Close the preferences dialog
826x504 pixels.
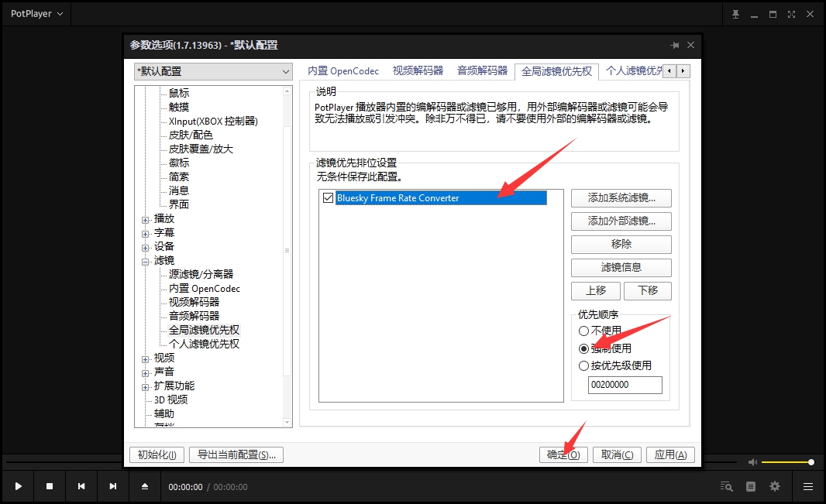[x=690, y=45]
